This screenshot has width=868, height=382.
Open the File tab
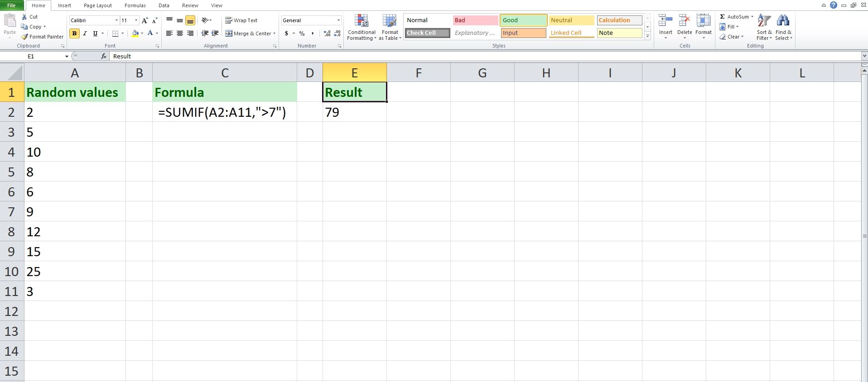11,5
